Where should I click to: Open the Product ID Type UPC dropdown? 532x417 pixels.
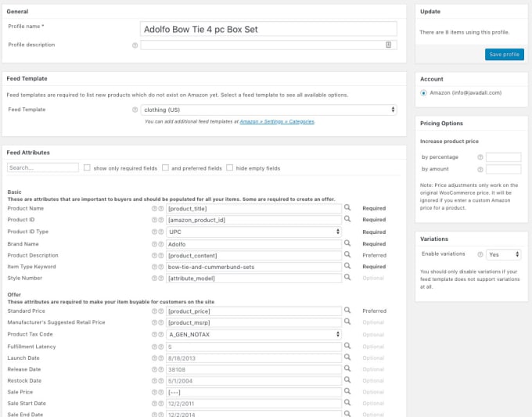coord(253,232)
